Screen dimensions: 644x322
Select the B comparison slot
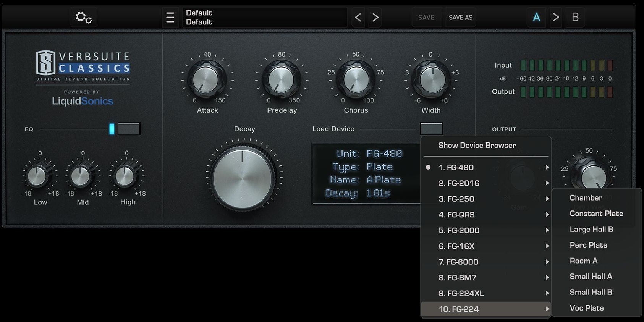(575, 17)
